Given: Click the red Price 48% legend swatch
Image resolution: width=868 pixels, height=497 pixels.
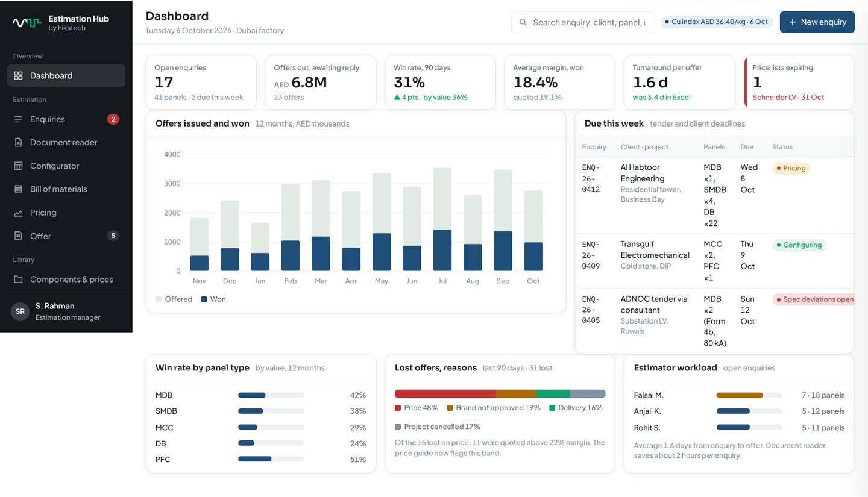Looking at the screenshot, I should 398,408.
